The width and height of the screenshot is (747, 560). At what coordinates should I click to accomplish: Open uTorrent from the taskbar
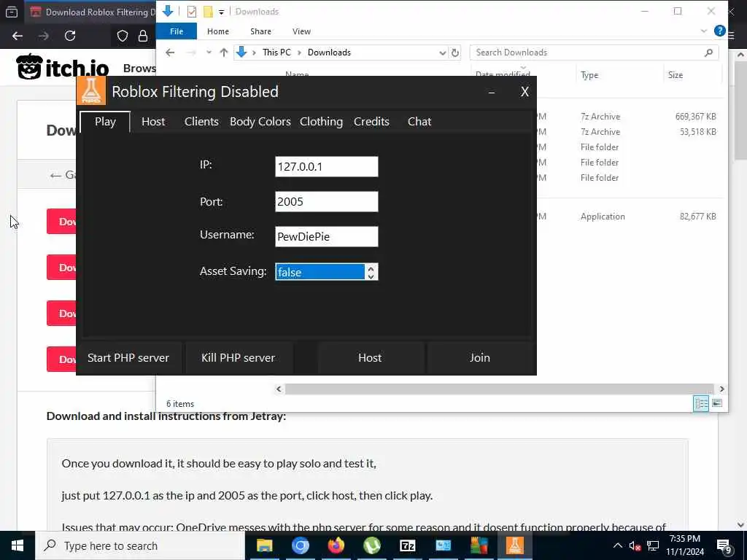[371, 545]
